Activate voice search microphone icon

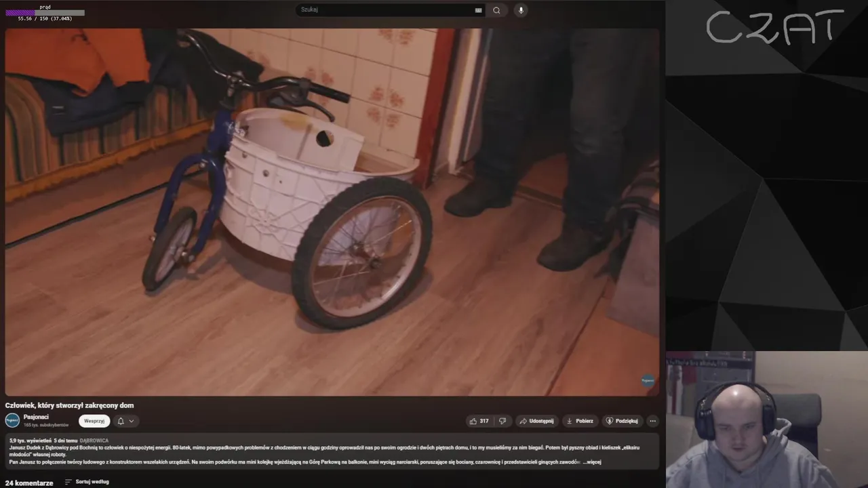click(x=521, y=10)
